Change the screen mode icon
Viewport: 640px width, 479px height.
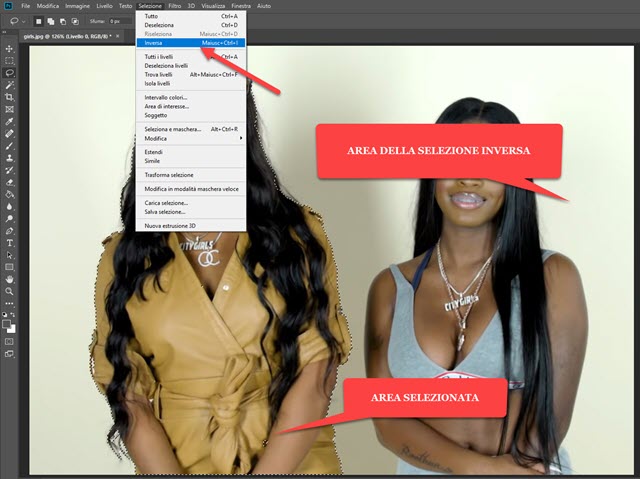click(9, 354)
